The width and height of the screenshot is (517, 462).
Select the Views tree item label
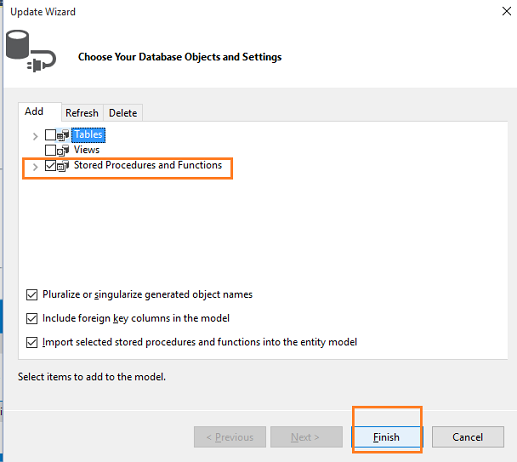click(x=87, y=150)
